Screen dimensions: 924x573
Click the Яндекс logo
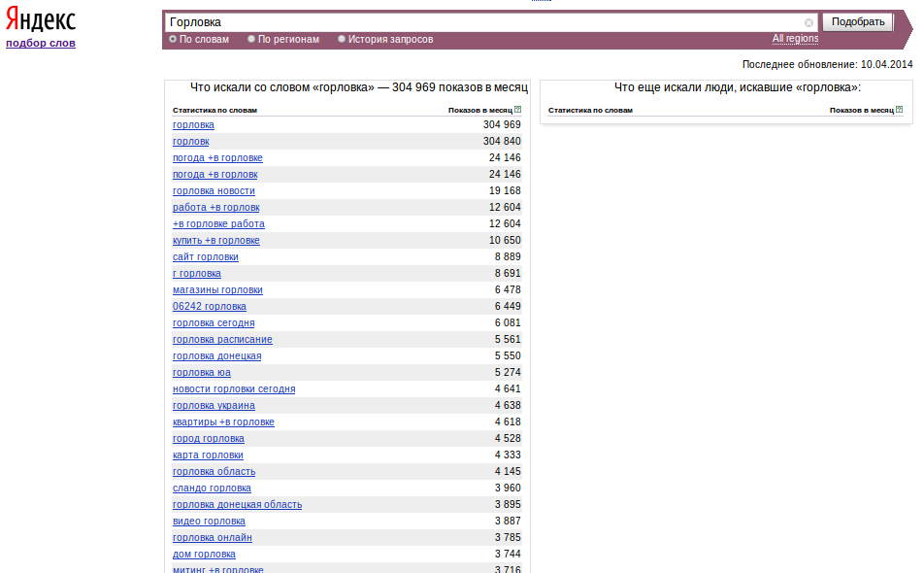coord(41,20)
